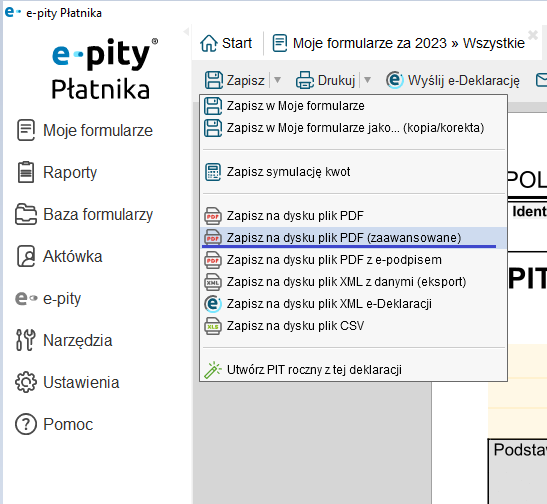Select Zapisz na dysku plik XML e-Deklaracji
This screenshot has height=504, width=547.
click(x=354, y=304)
